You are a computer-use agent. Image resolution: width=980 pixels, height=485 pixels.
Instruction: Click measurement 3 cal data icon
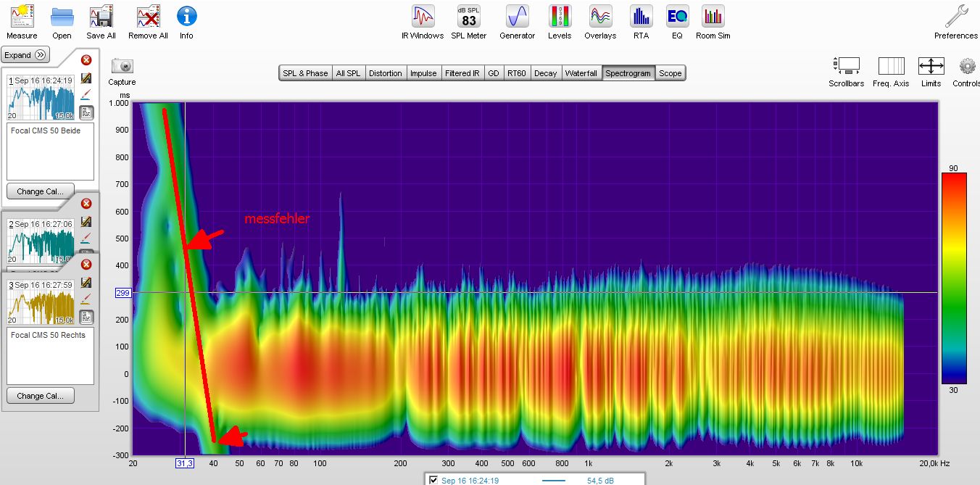click(86, 283)
